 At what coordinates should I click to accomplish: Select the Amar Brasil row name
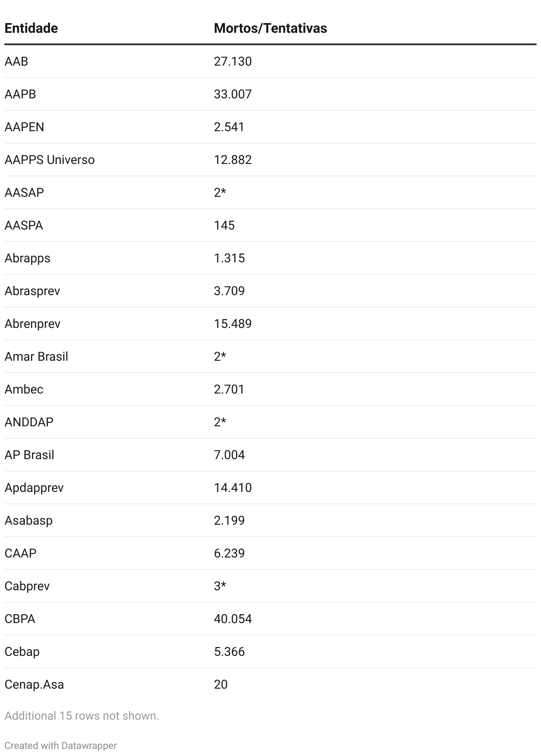tap(36, 356)
